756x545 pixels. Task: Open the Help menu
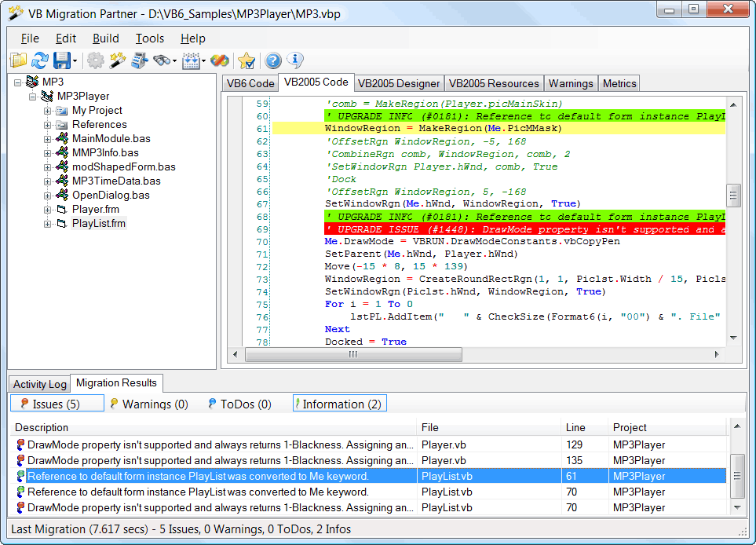(x=193, y=38)
